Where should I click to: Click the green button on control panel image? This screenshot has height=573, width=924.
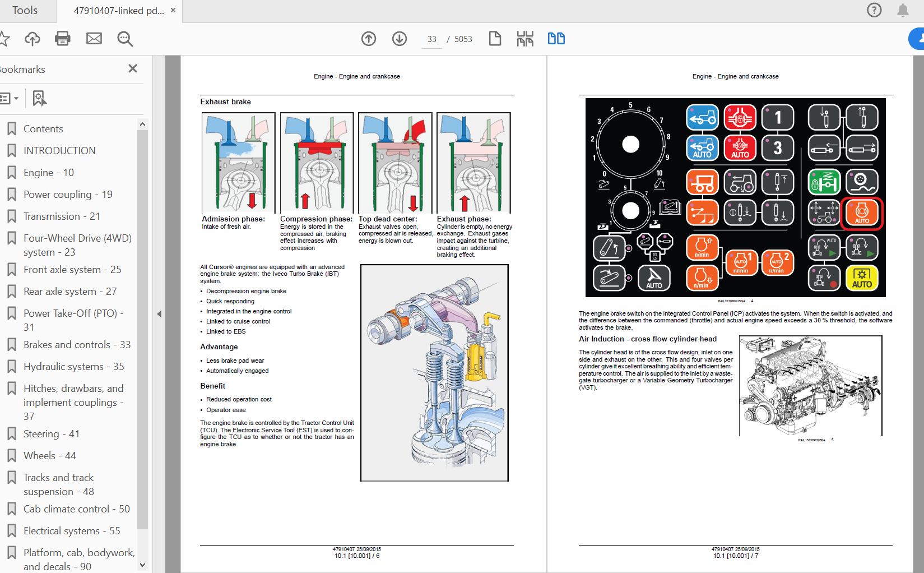[824, 182]
